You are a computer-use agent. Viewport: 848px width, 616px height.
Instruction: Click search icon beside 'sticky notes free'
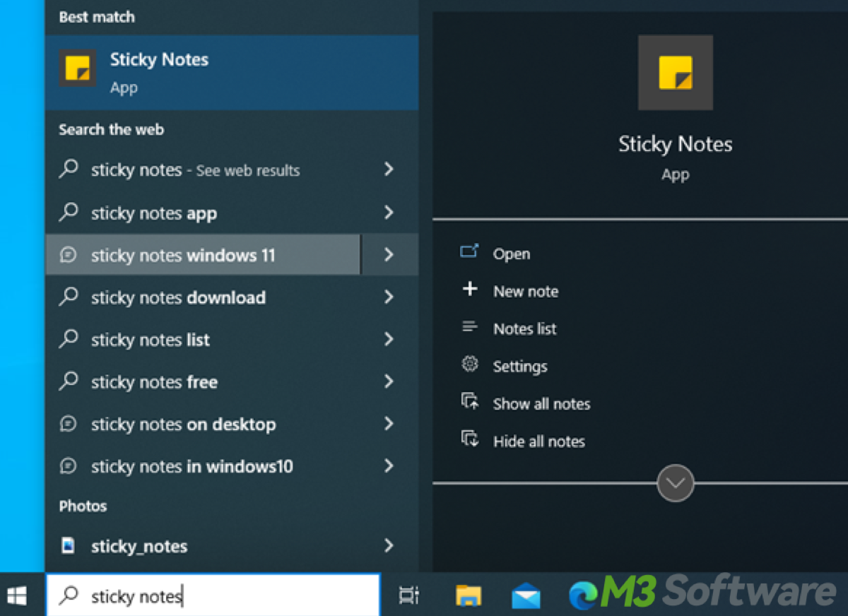click(x=69, y=381)
